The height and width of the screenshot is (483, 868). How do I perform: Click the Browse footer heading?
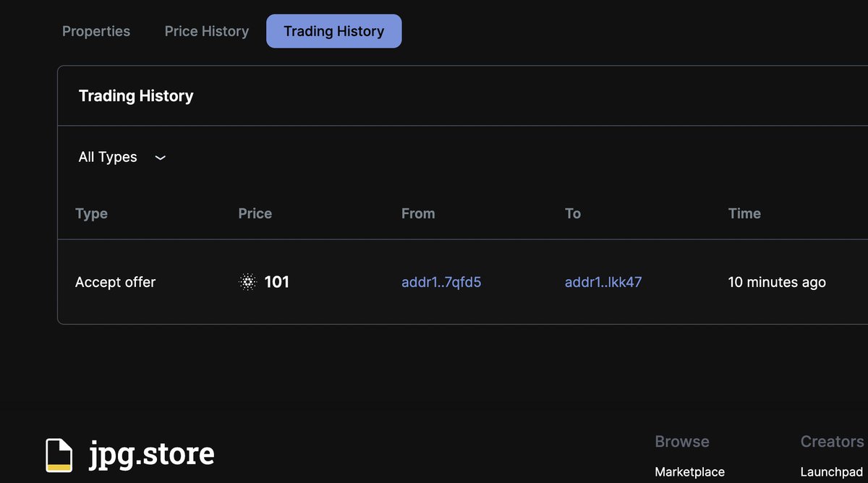(682, 441)
